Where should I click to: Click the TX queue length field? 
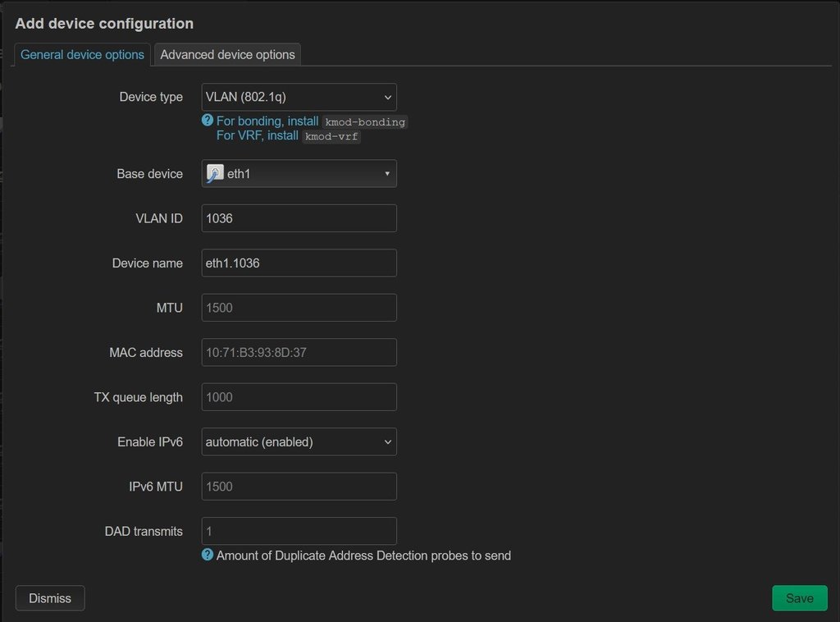[299, 397]
